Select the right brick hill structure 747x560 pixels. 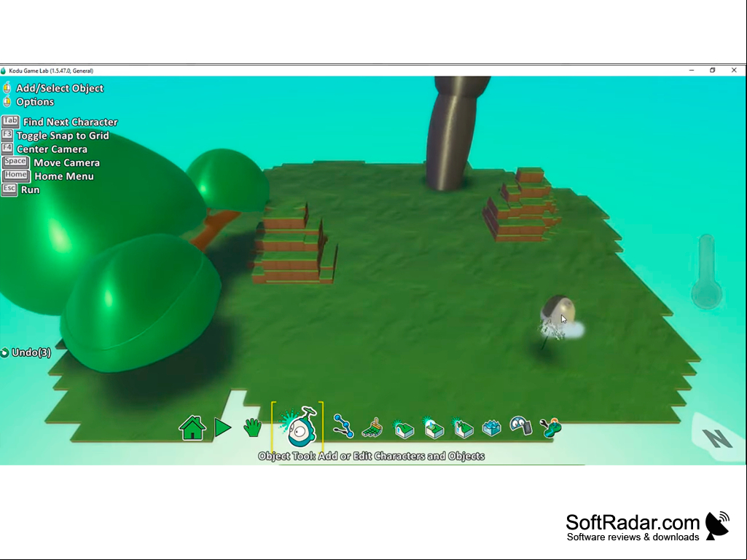point(522,205)
